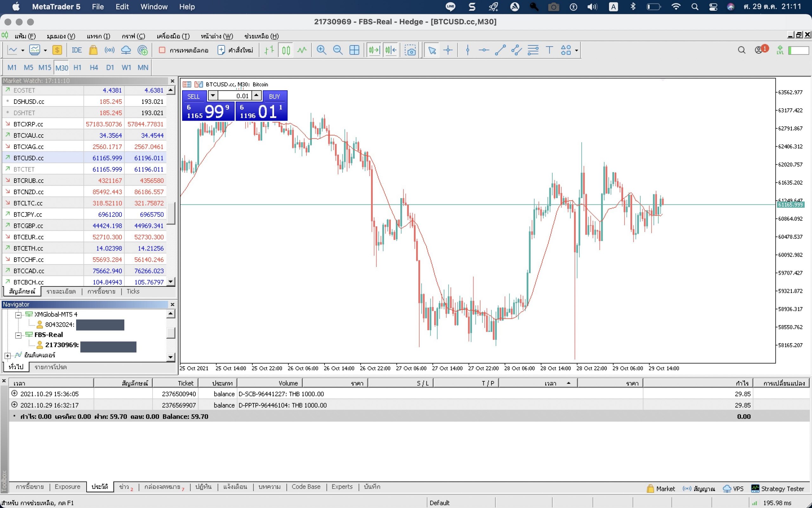
Task: Open Strategy Tester in toolbox bar
Action: [x=778, y=489]
